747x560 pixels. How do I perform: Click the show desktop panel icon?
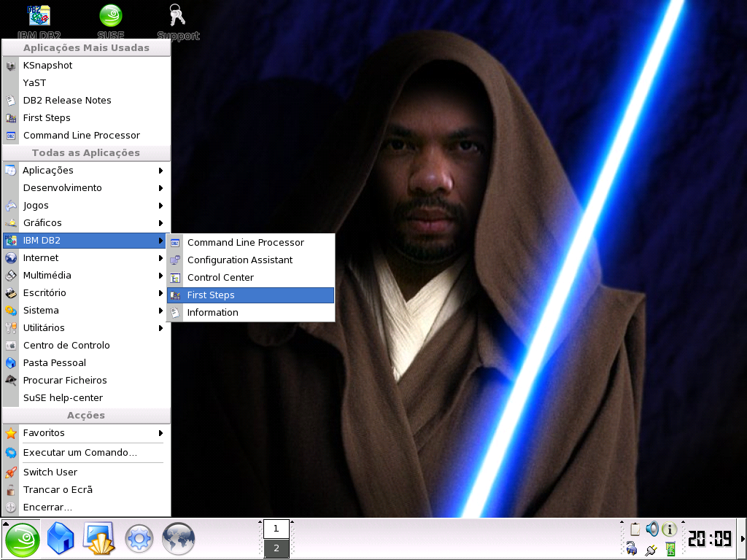tap(99, 539)
